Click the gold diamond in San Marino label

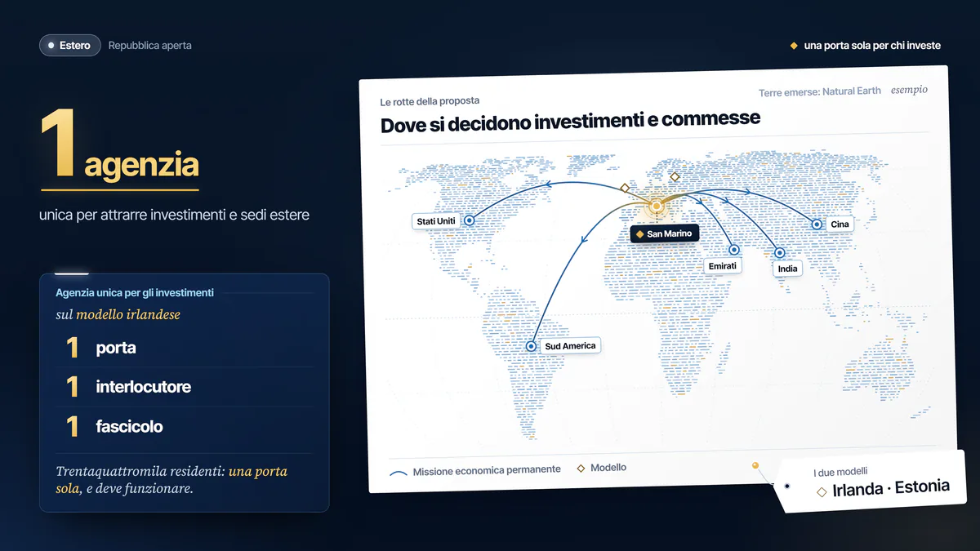point(640,234)
